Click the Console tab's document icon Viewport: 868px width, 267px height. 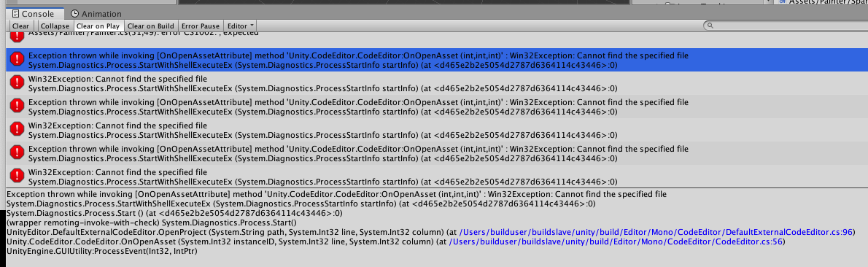[x=15, y=14]
